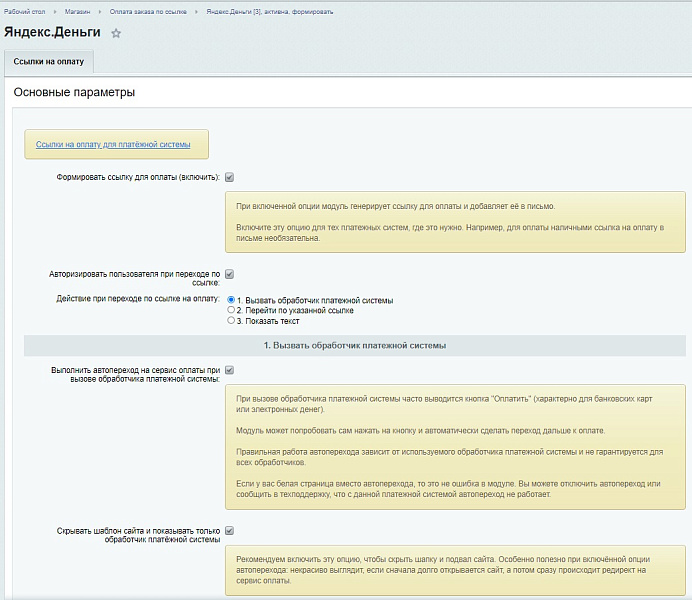
Task: Choose the Перейти по указанной ссылке option
Action: click(x=232, y=311)
